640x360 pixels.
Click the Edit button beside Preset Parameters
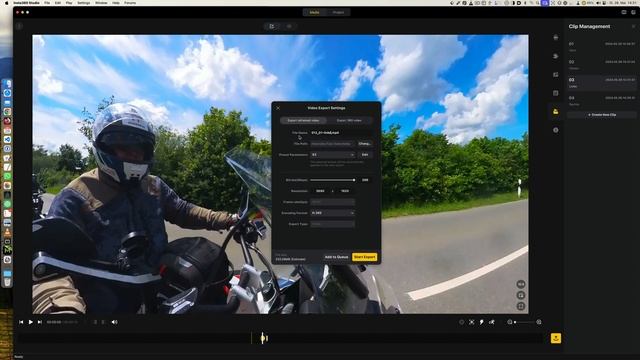tap(364, 155)
